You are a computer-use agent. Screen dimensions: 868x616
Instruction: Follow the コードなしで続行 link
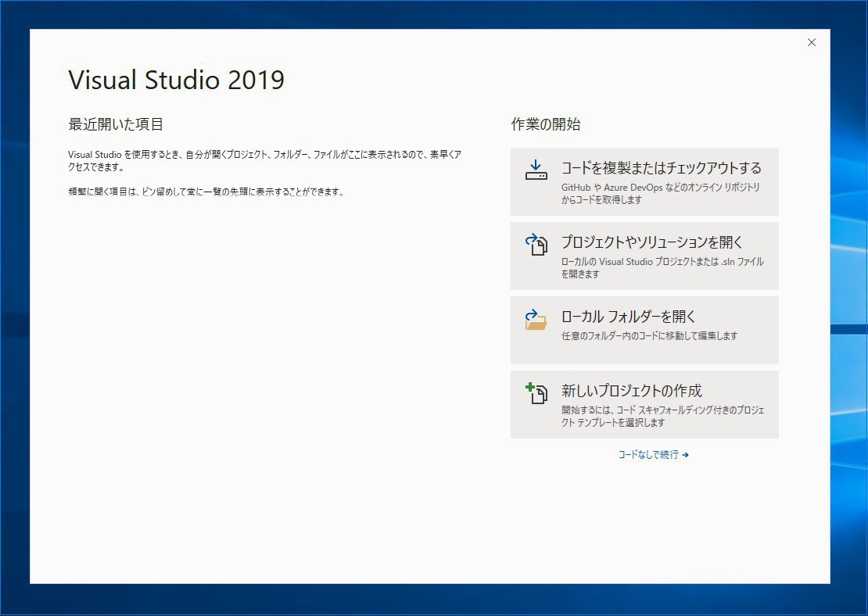(x=648, y=455)
